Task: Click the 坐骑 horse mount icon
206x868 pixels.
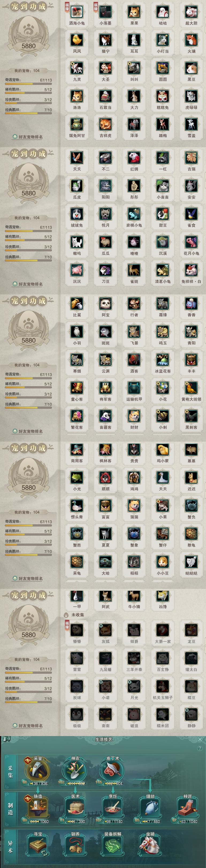Action: pos(150,846)
